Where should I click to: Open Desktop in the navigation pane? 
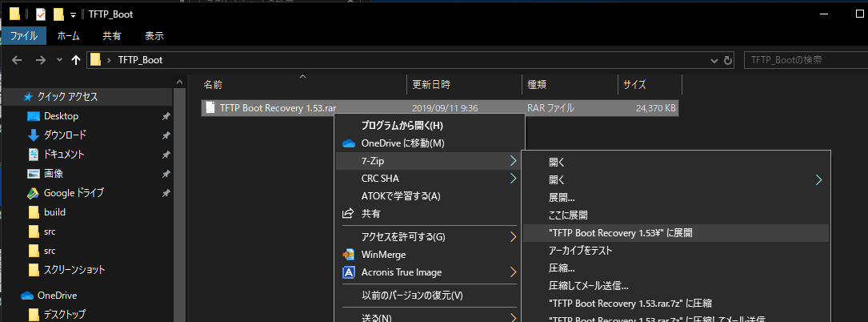tap(62, 116)
